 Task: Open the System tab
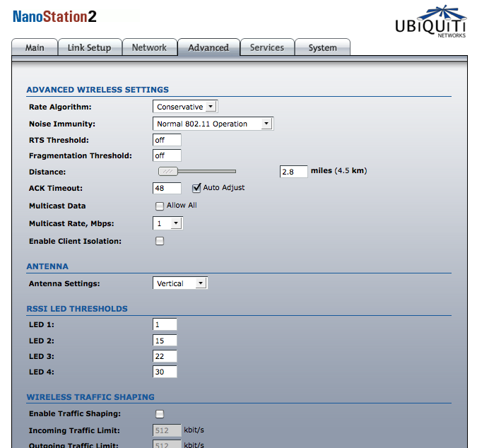(x=322, y=47)
